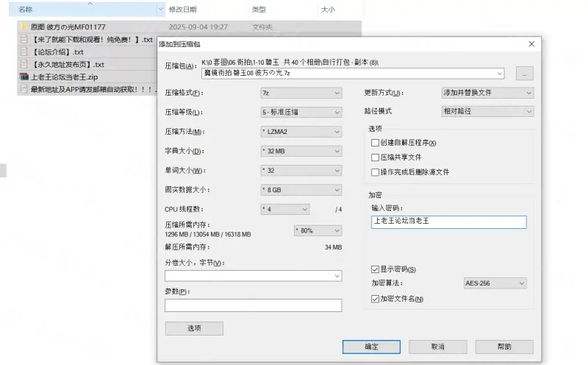Tick the 压缩共享文件 checkbox
Screen dimensions: 588x365
point(375,157)
